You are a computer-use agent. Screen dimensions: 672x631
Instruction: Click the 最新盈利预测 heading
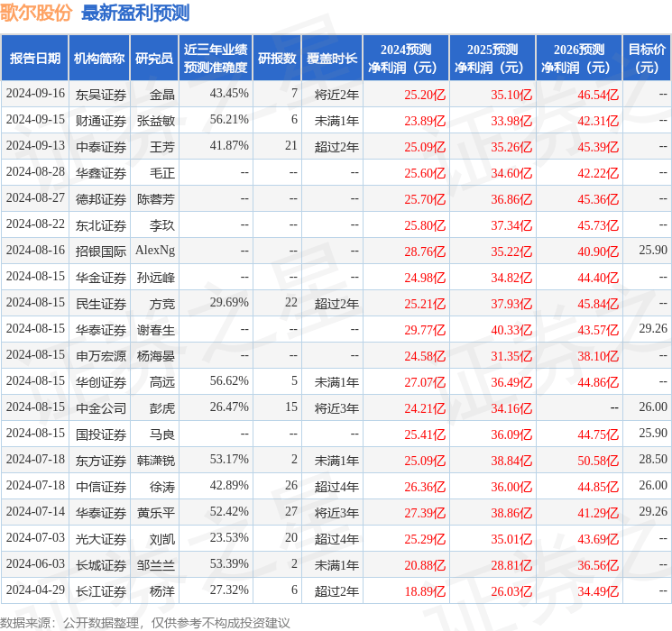tap(135, 13)
